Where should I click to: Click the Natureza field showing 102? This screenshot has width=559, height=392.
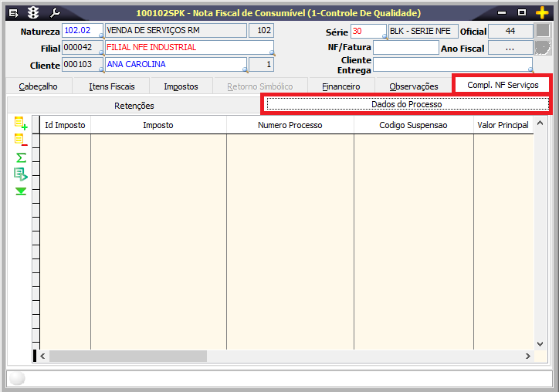(261, 31)
